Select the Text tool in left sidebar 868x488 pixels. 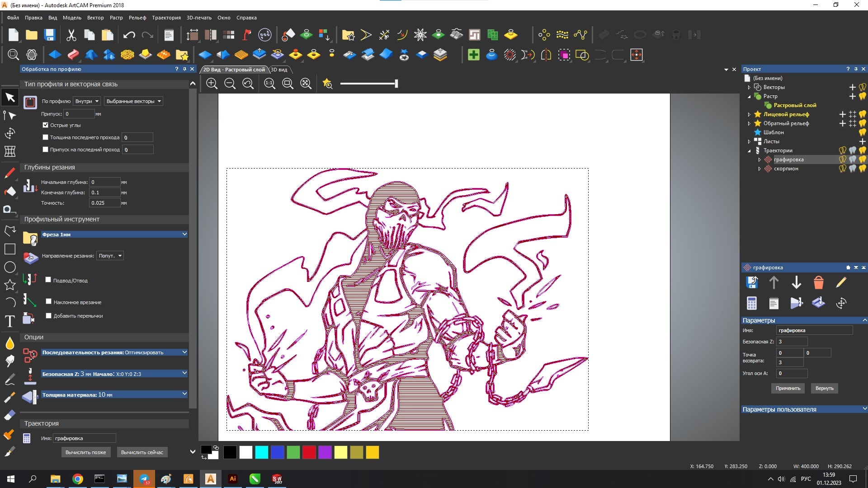(x=9, y=321)
